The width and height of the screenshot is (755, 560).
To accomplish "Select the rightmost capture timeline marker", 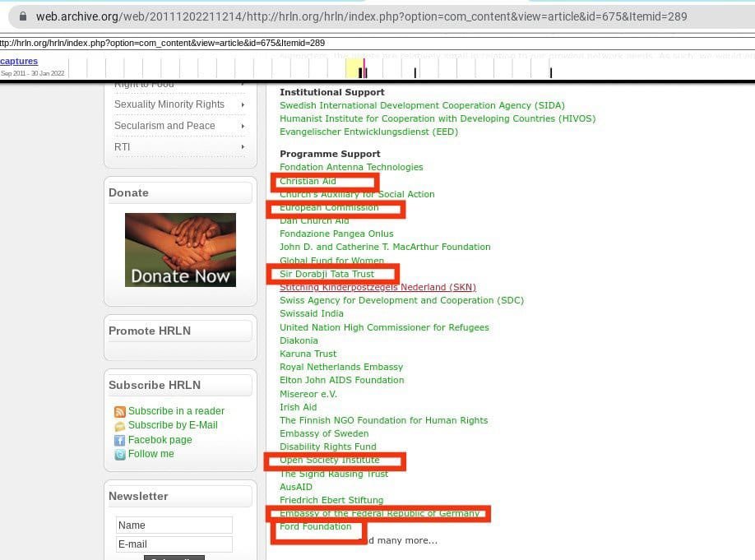I will [551, 72].
